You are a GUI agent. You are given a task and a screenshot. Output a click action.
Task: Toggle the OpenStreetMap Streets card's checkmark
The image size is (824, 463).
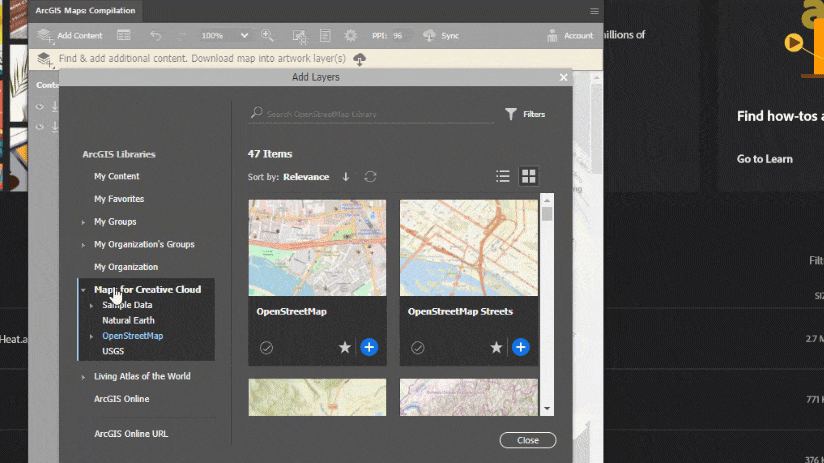tap(418, 347)
